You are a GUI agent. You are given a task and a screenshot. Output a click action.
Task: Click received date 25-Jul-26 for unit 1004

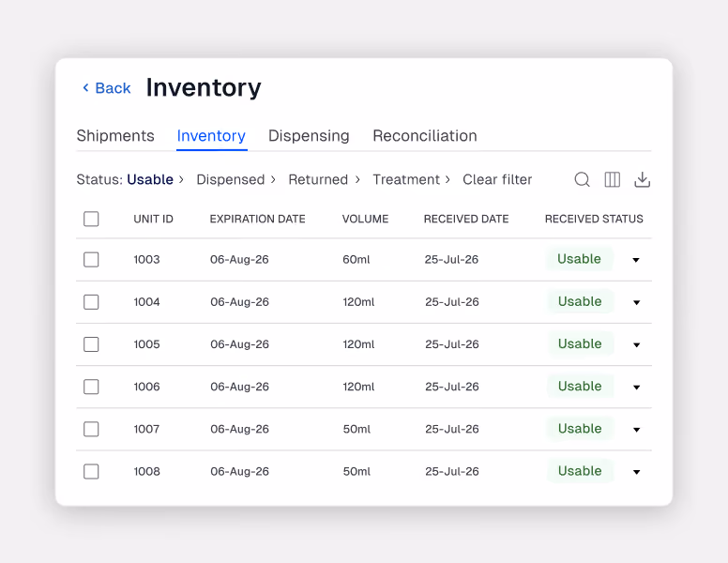pyautogui.click(x=452, y=302)
